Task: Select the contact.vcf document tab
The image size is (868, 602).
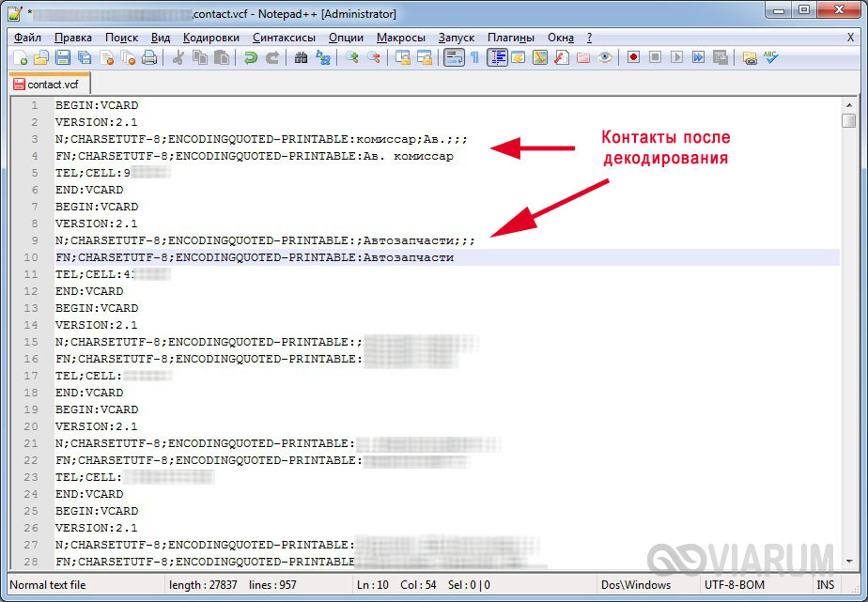Action: point(49,84)
